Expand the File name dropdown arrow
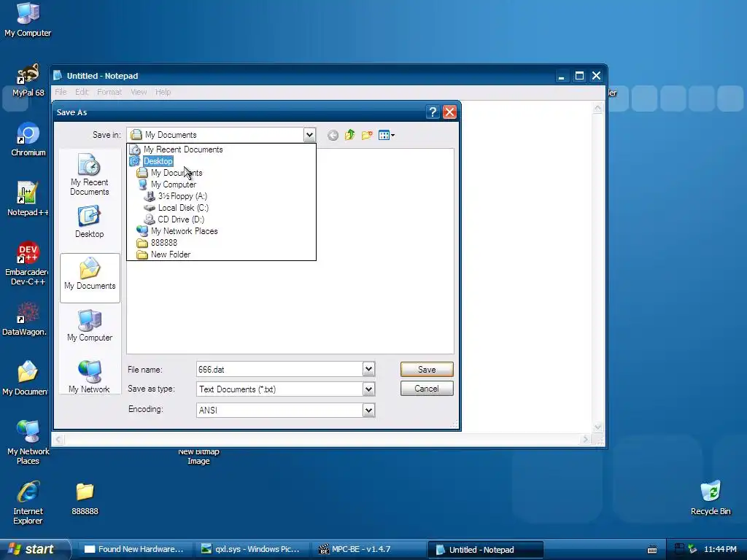 (x=368, y=370)
